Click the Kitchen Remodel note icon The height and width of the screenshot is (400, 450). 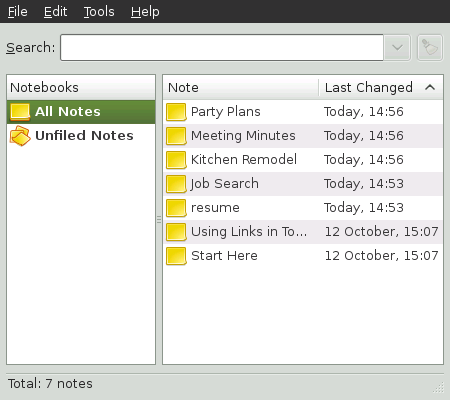pyautogui.click(x=176, y=160)
